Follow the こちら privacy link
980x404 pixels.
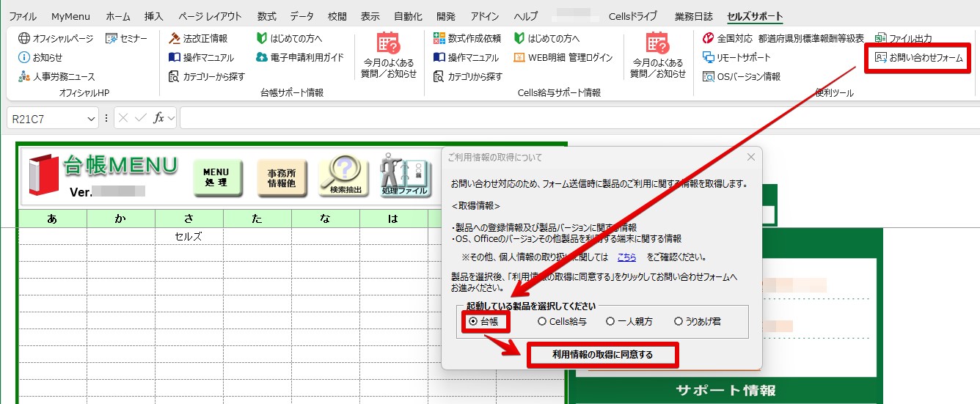pyautogui.click(x=626, y=257)
